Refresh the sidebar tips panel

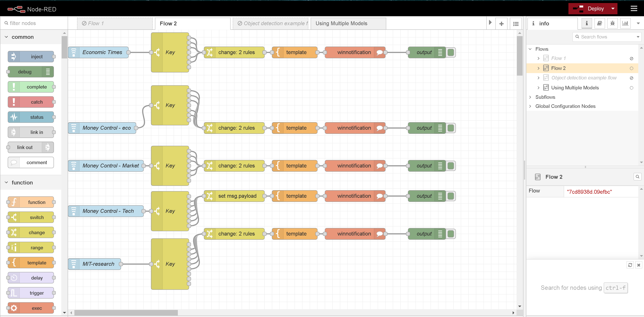pos(630,265)
